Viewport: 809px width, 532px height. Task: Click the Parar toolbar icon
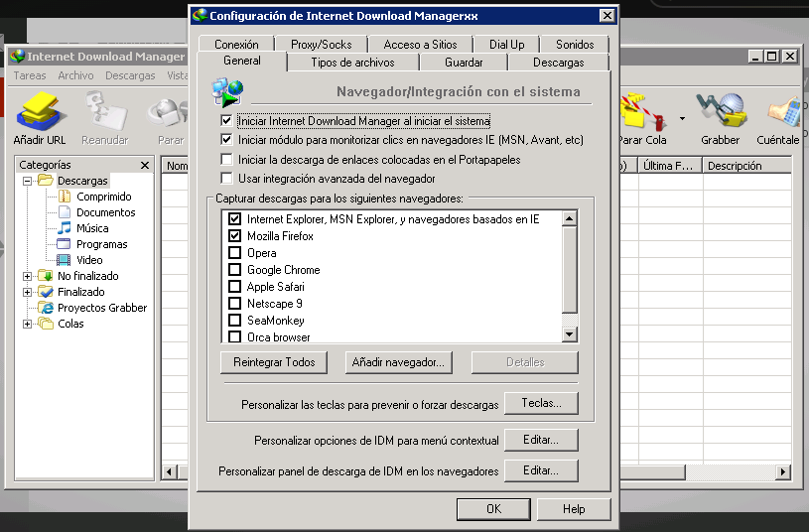pyautogui.click(x=168, y=112)
